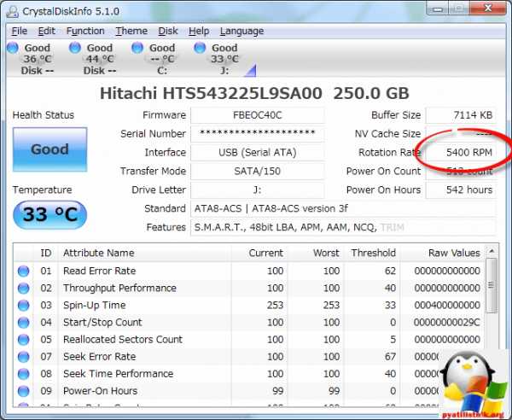Select the Read Error Rate attribute row
This screenshot has width=512, height=420.
[249, 271]
